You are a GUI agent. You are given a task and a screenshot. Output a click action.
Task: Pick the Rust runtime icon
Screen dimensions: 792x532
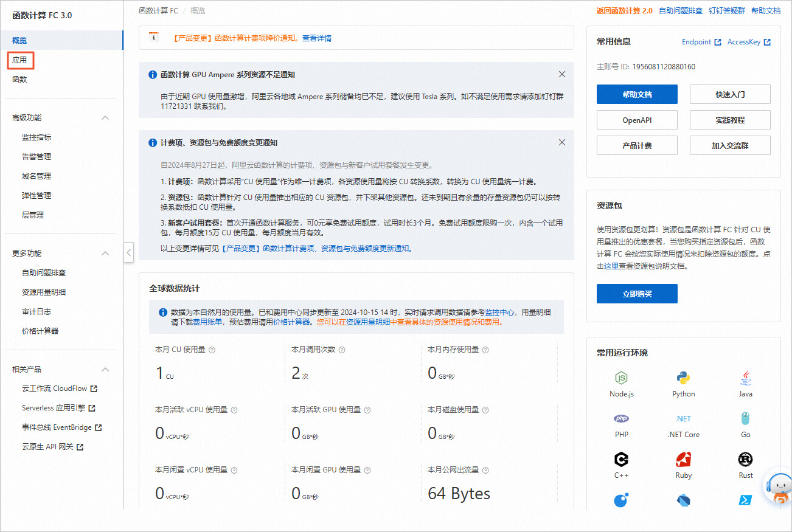745,459
